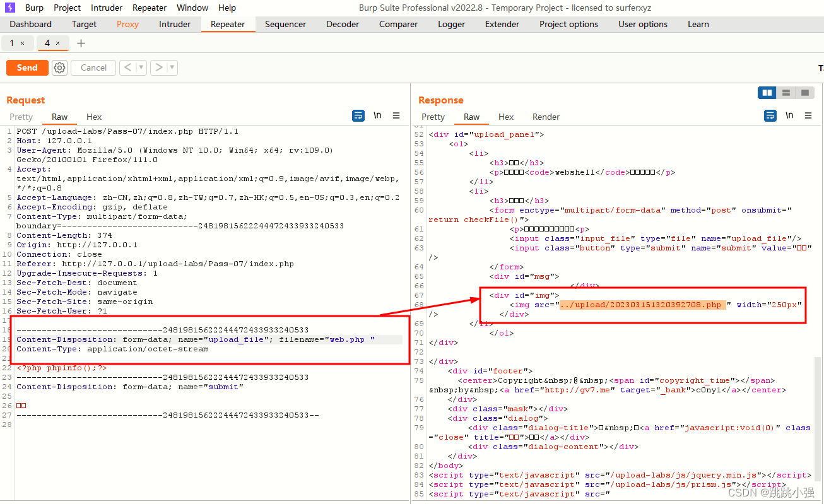Open the Request panel hamburger menu
824x504 pixels.
(396, 116)
